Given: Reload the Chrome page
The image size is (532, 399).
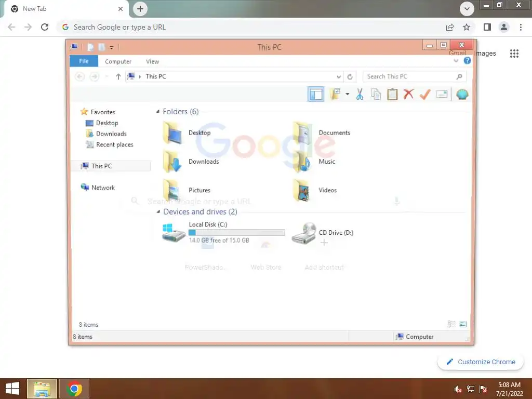Looking at the screenshot, I should pos(45,27).
